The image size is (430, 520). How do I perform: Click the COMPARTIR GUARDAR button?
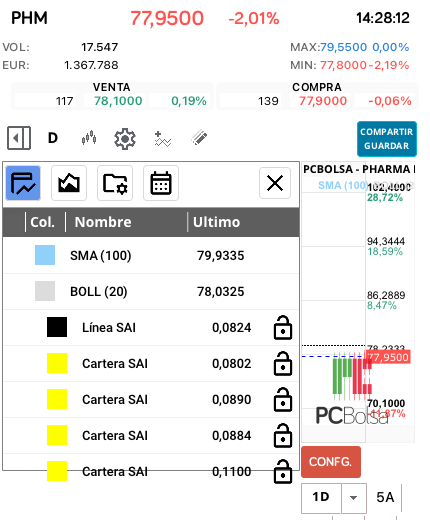(x=387, y=139)
